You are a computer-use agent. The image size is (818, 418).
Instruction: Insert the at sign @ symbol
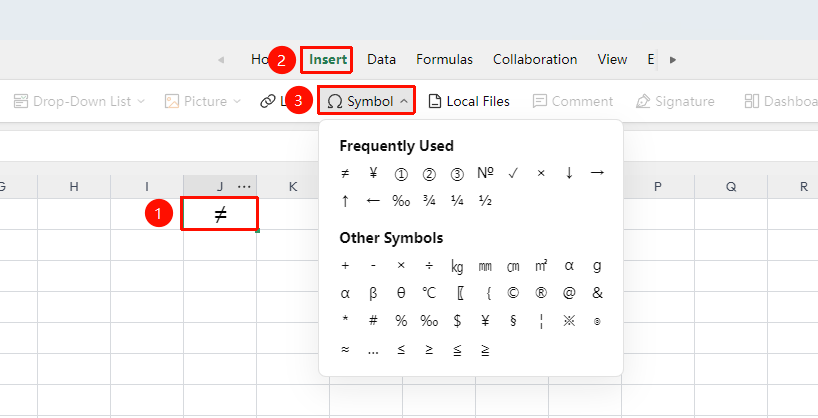(x=569, y=293)
